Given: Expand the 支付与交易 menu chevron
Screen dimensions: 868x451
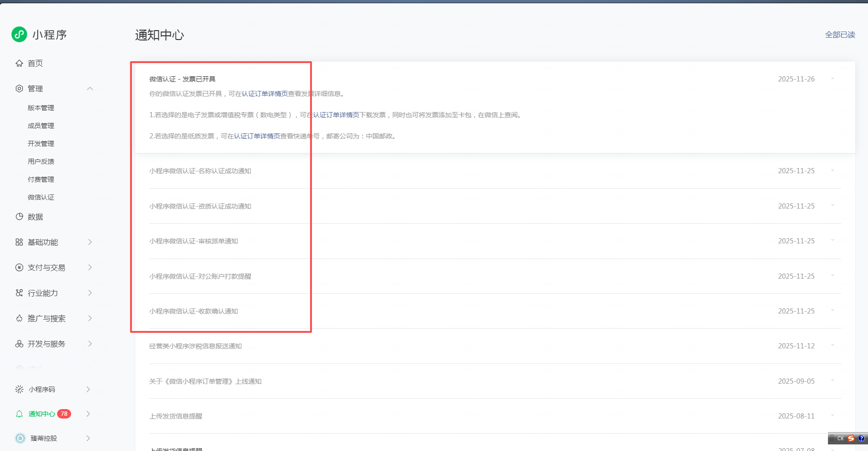Looking at the screenshot, I should (x=90, y=267).
